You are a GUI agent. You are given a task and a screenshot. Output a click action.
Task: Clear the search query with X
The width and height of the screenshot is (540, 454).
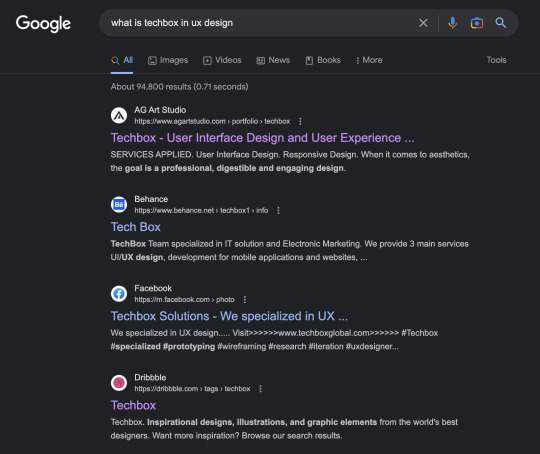[423, 23]
